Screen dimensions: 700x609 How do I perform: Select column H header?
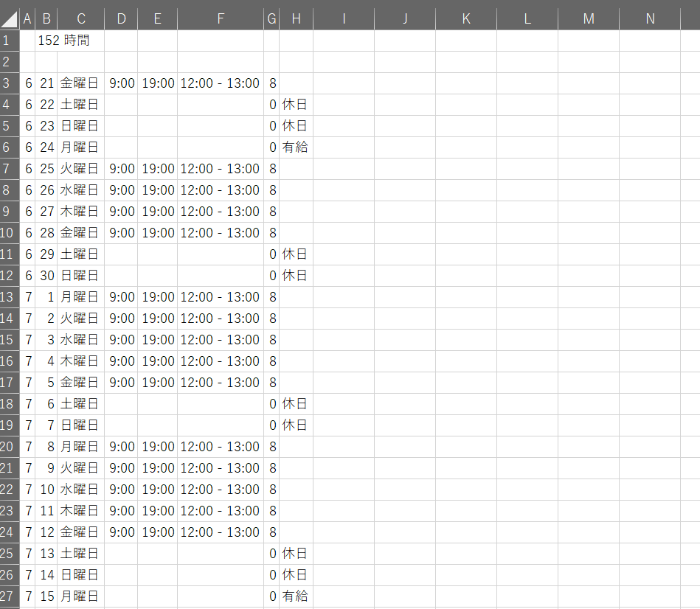click(296, 18)
